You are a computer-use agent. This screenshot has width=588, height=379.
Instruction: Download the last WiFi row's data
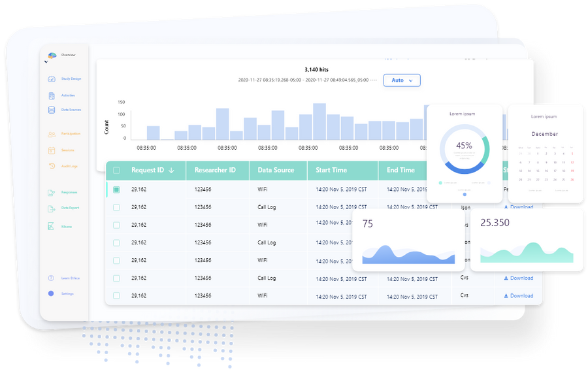(518, 295)
